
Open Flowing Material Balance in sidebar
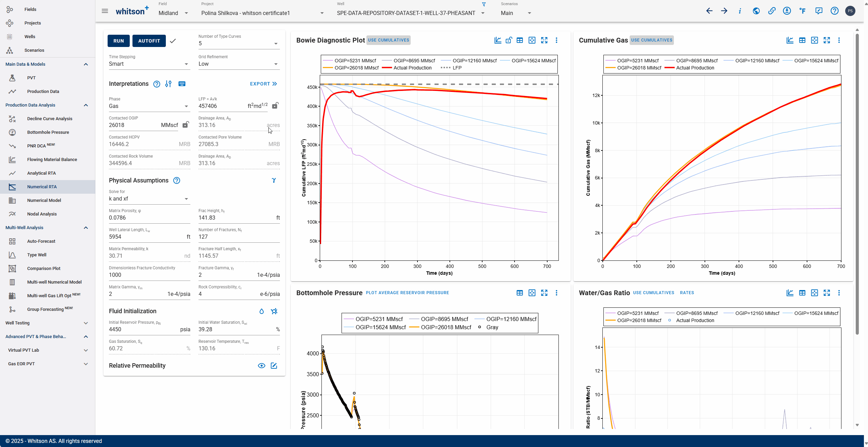click(x=52, y=159)
